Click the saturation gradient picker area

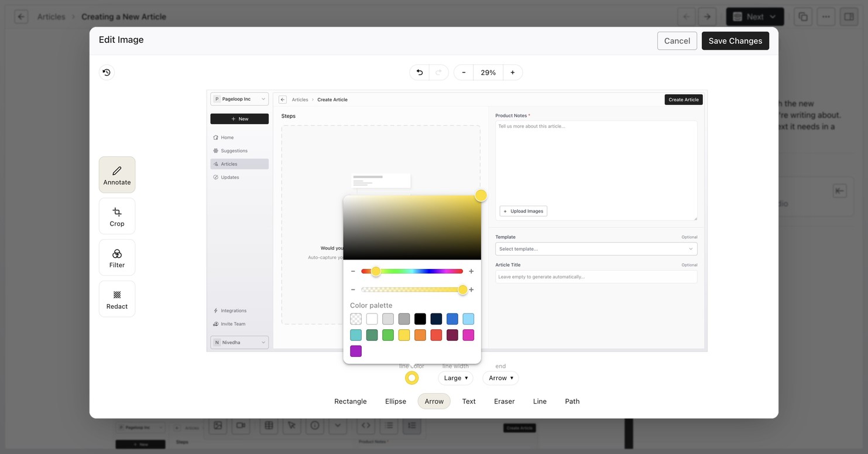(x=412, y=227)
